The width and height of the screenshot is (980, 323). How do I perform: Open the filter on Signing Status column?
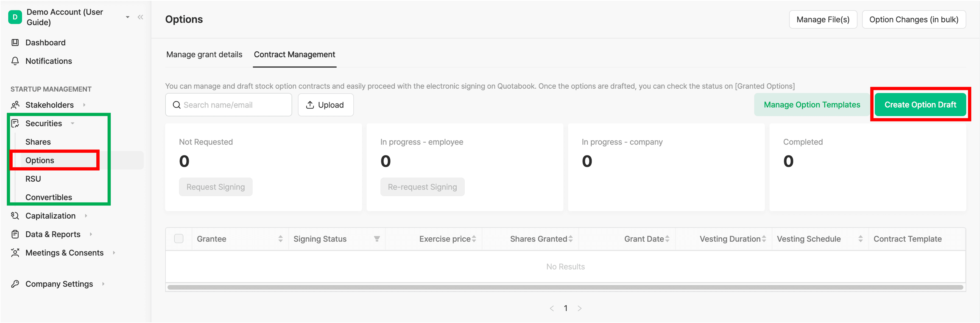coord(377,239)
